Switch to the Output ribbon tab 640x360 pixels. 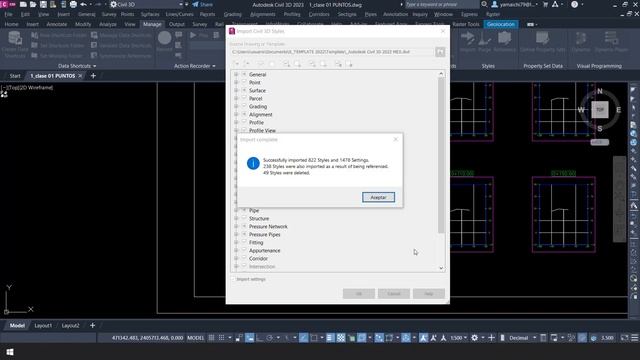tap(177, 24)
